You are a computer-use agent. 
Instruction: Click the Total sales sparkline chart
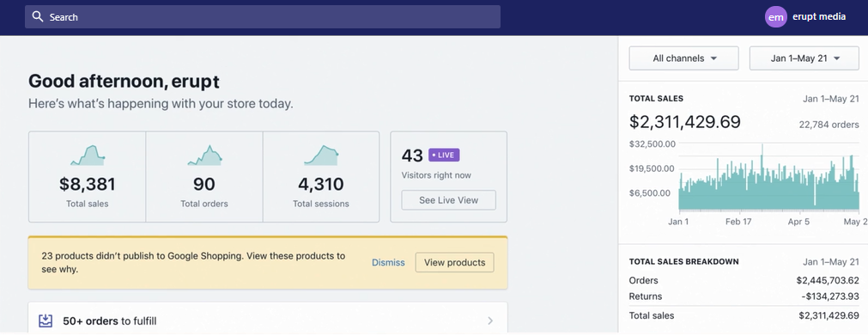[x=88, y=156]
